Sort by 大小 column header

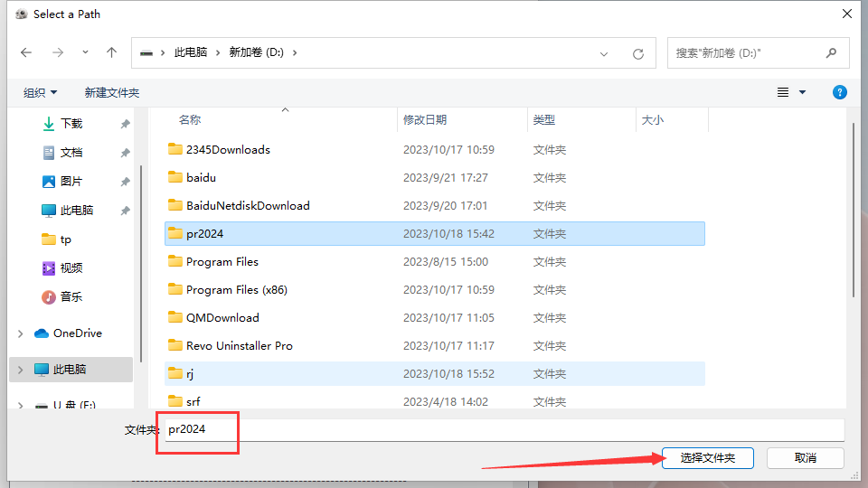pos(652,119)
